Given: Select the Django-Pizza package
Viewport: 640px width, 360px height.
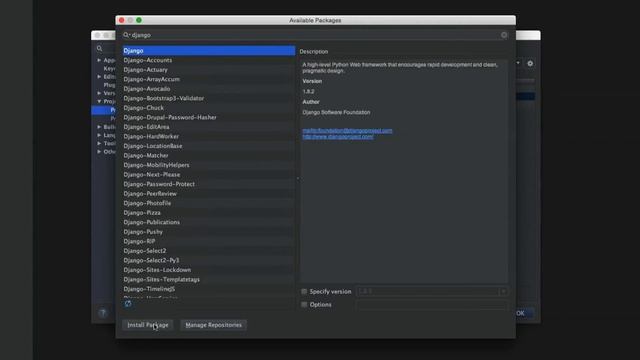Looking at the screenshot, I should tap(209, 213).
